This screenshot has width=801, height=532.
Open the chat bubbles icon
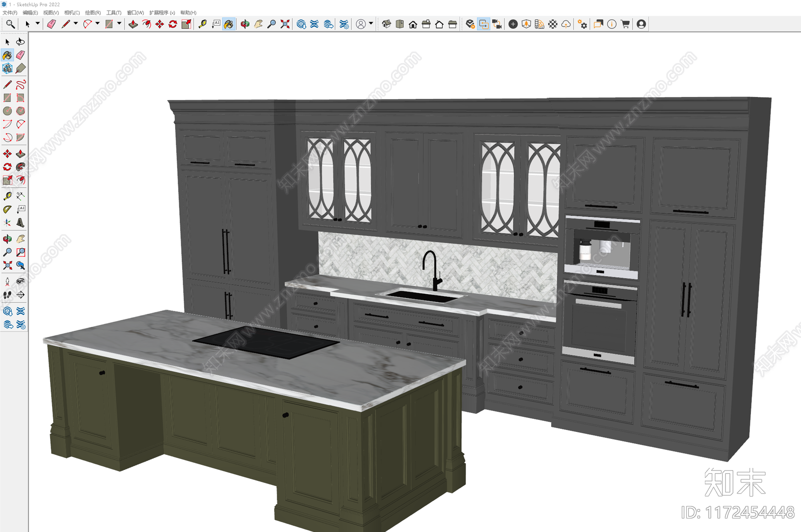[x=598, y=24]
